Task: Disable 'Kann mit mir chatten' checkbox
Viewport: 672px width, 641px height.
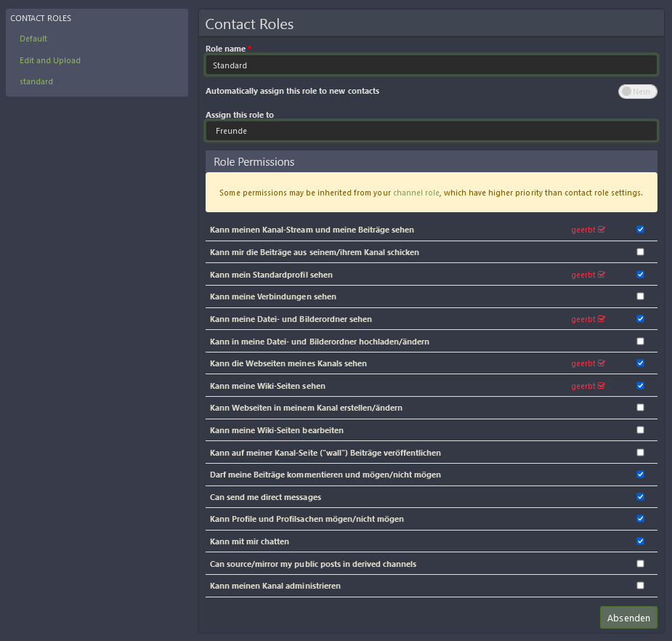Action: 640,541
